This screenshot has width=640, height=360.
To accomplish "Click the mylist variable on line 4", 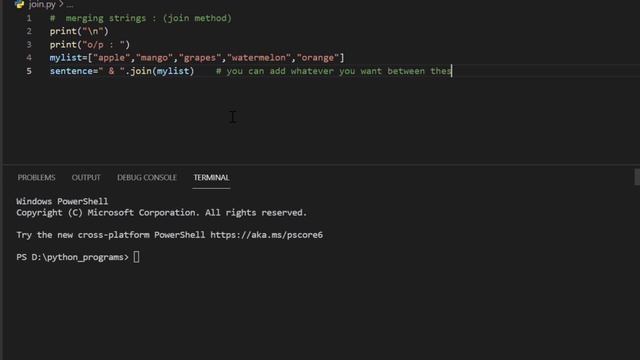I will [66, 58].
